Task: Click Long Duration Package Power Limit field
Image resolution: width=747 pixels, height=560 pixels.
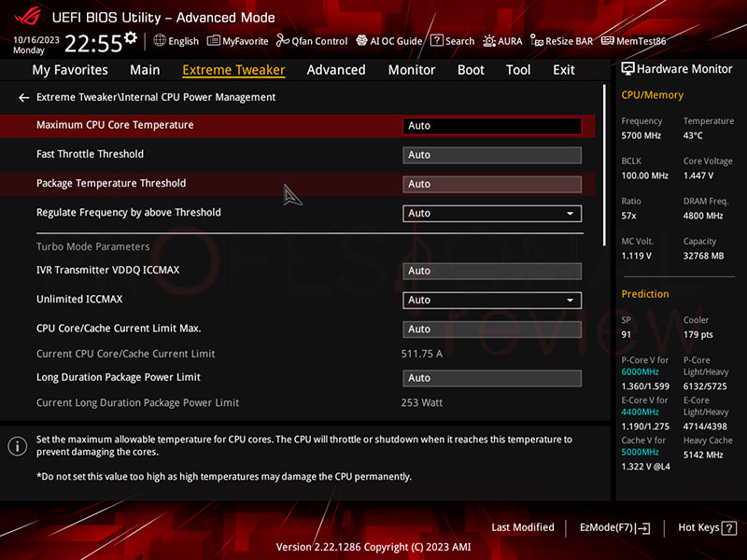Action: (492, 378)
